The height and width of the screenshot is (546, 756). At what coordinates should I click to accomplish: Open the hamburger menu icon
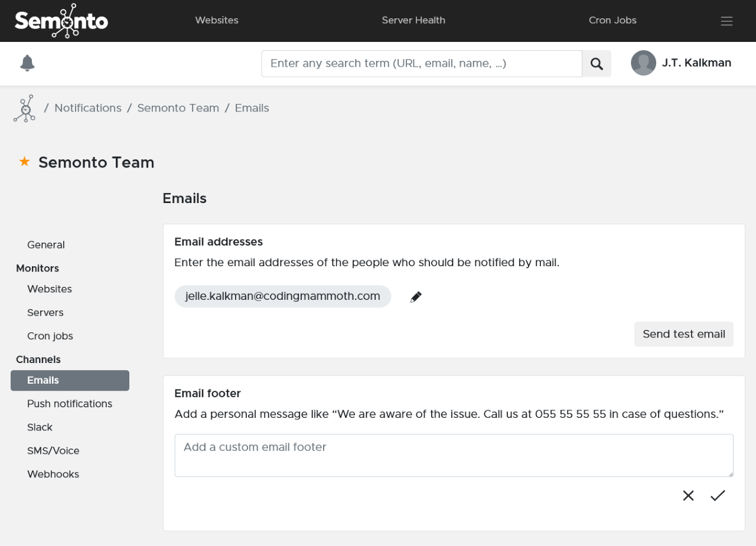point(726,21)
